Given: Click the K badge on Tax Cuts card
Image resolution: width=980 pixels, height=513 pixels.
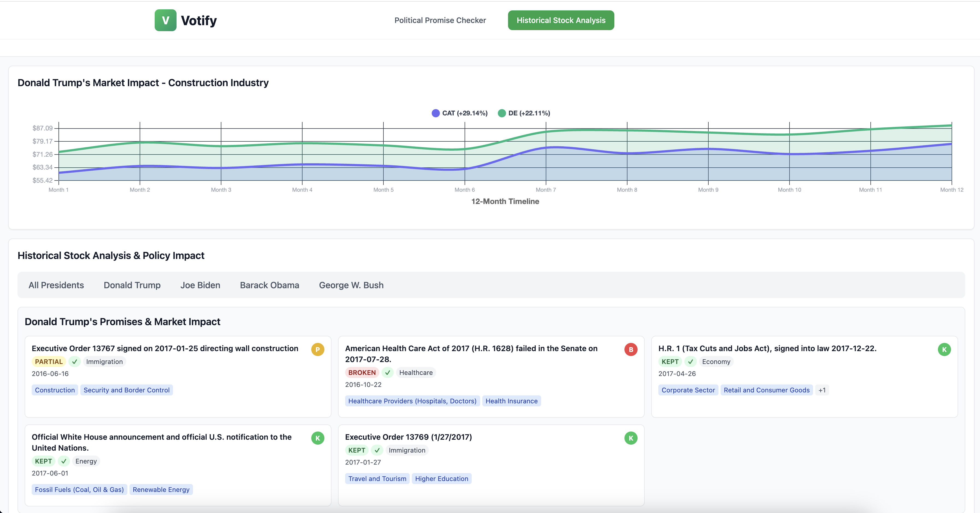Looking at the screenshot, I should pos(944,349).
